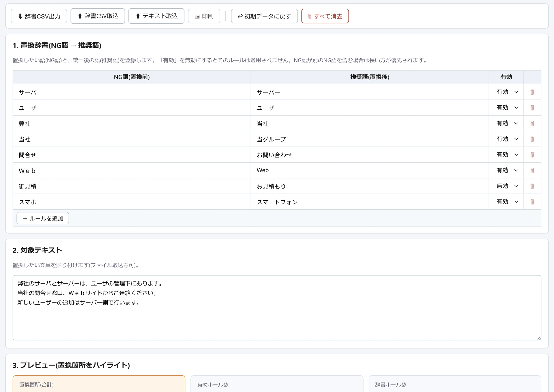Click 辞書CSV出力 export button

(39, 16)
